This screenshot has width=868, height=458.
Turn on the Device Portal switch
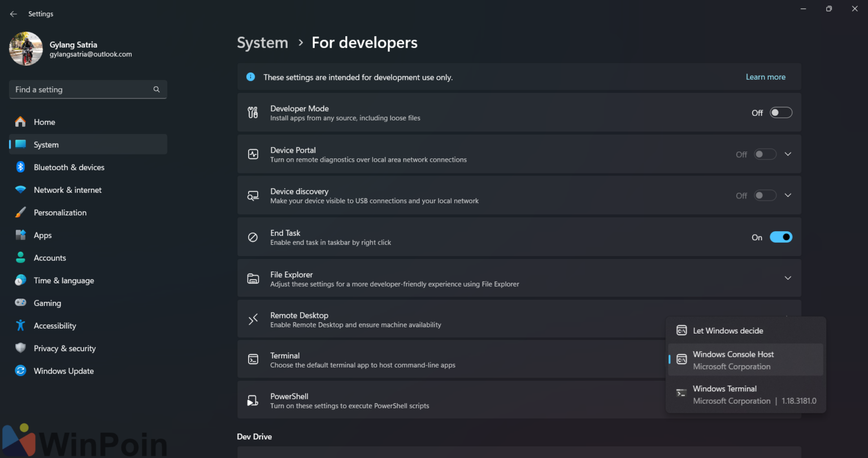765,154
